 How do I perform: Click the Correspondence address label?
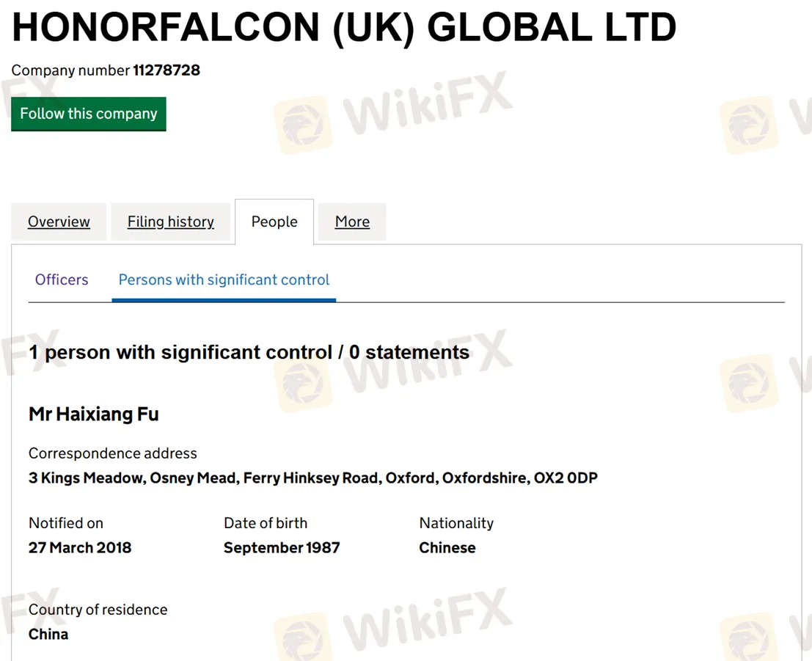click(x=113, y=453)
